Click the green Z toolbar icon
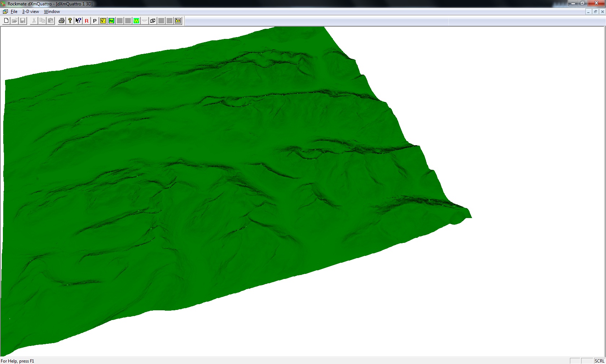This screenshot has height=364, width=606. click(x=111, y=21)
